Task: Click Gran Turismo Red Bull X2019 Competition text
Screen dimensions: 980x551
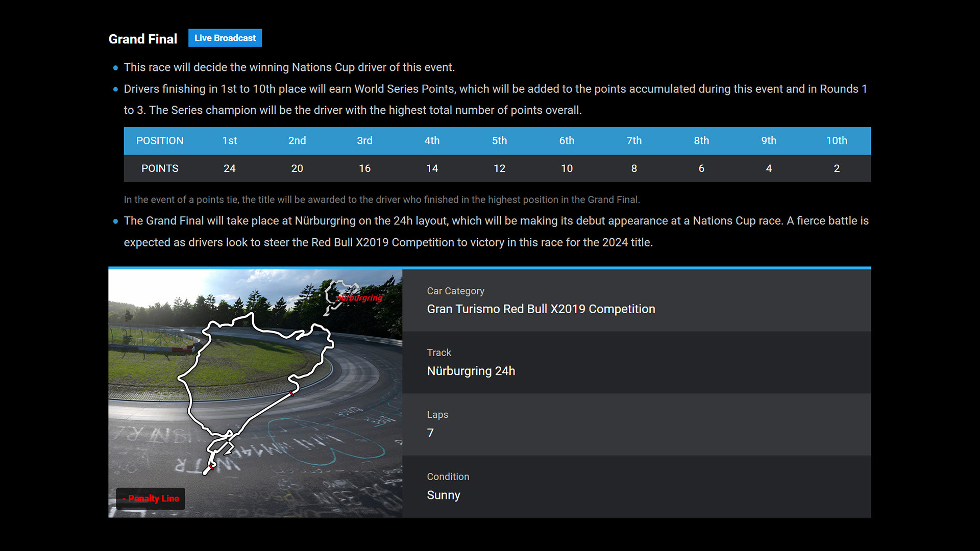Action: click(541, 309)
